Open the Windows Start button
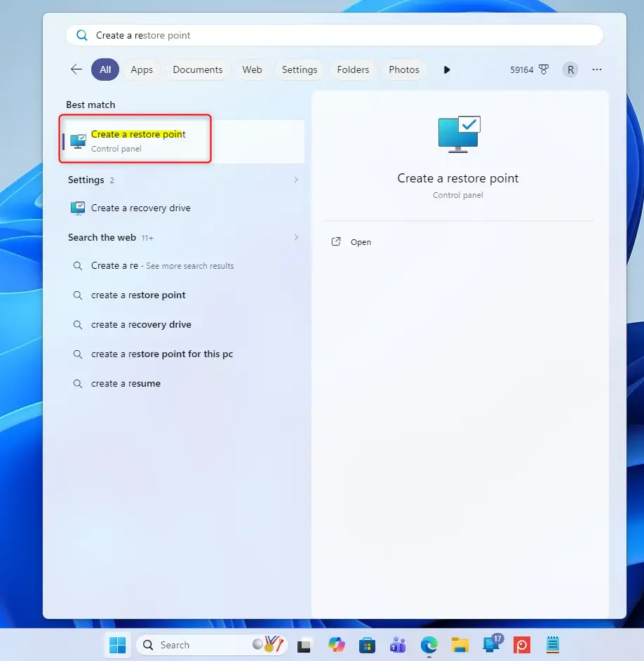Viewport: 644px width, 661px height. (x=118, y=645)
